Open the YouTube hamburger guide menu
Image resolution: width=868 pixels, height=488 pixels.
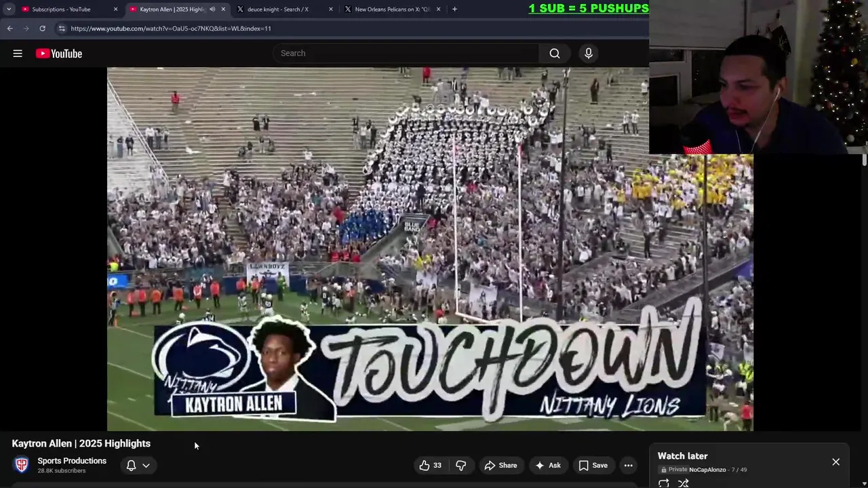tap(18, 54)
